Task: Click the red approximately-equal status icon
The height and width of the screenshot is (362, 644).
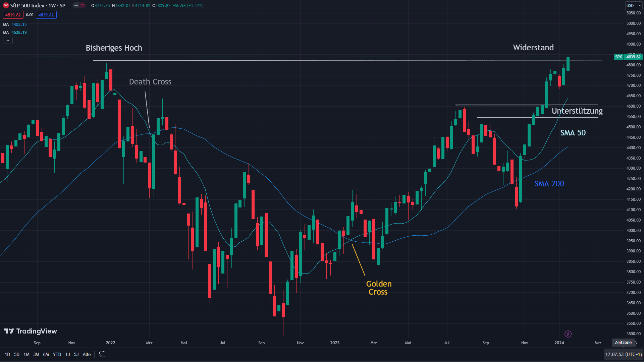Action: (82, 5)
